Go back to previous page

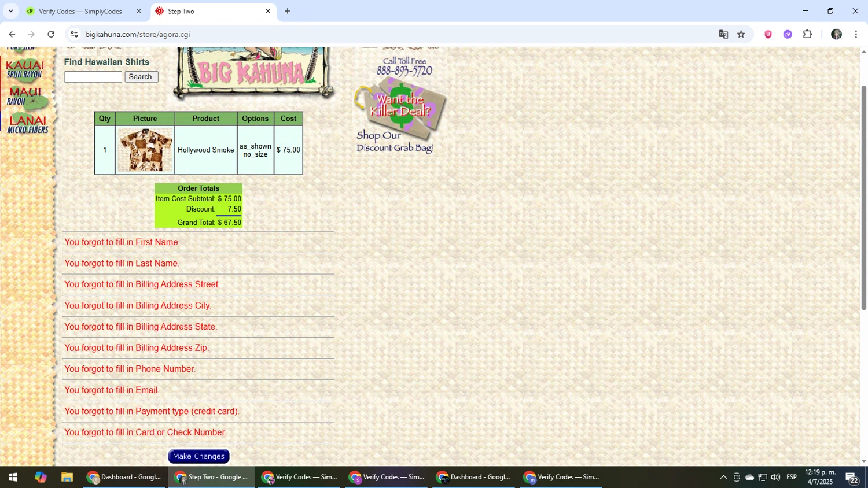[12, 34]
